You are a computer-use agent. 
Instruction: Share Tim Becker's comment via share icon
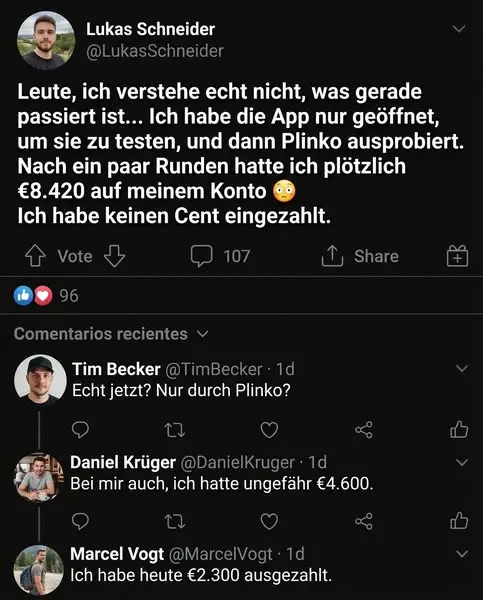coord(364,430)
